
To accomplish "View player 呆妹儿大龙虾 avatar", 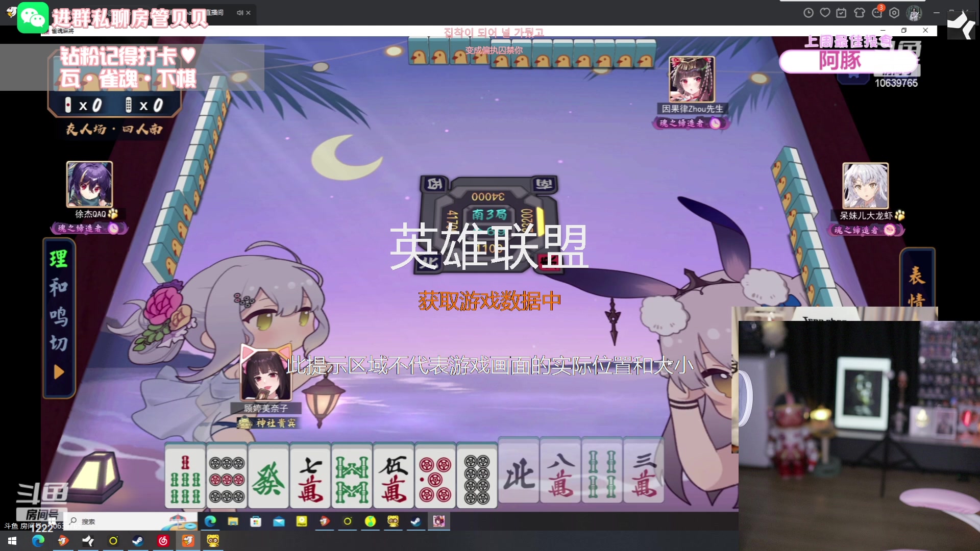I will tap(865, 185).
